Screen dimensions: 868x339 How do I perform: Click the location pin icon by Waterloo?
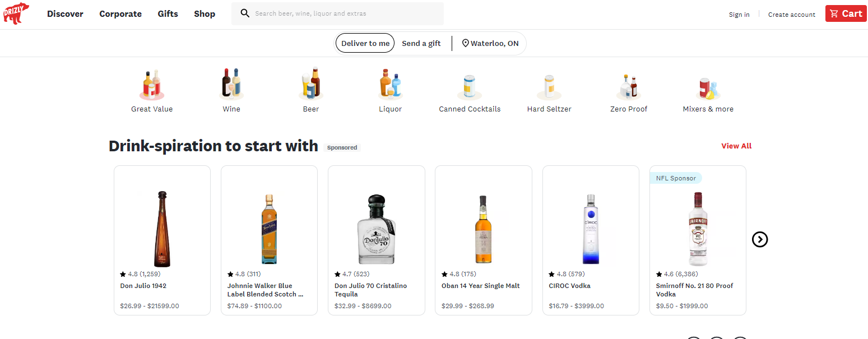[x=465, y=43]
